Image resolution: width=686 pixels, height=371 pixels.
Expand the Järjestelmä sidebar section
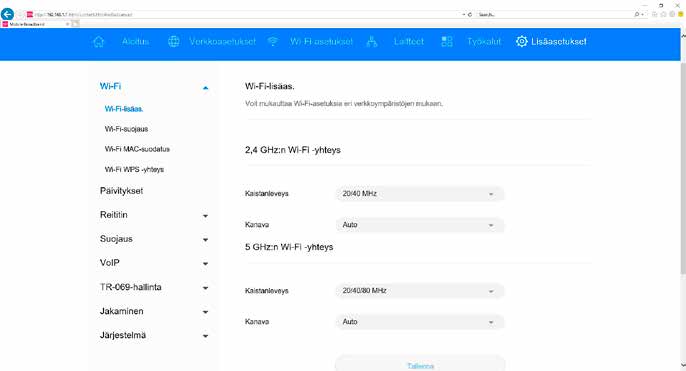pyautogui.click(x=205, y=336)
